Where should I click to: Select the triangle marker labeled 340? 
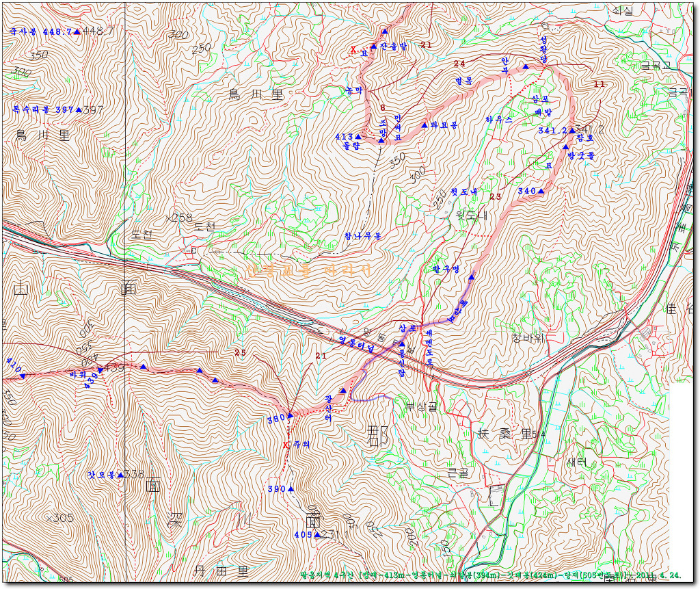click(541, 192)
